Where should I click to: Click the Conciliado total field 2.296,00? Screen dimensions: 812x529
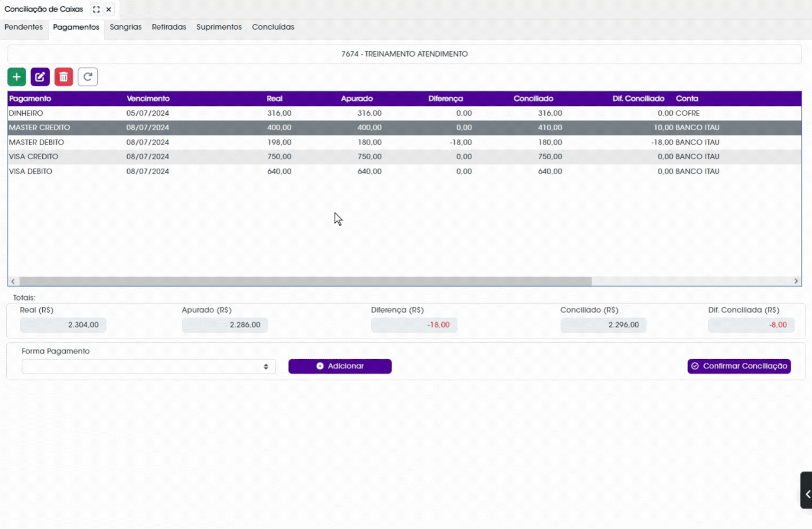[x=603, y=325]
